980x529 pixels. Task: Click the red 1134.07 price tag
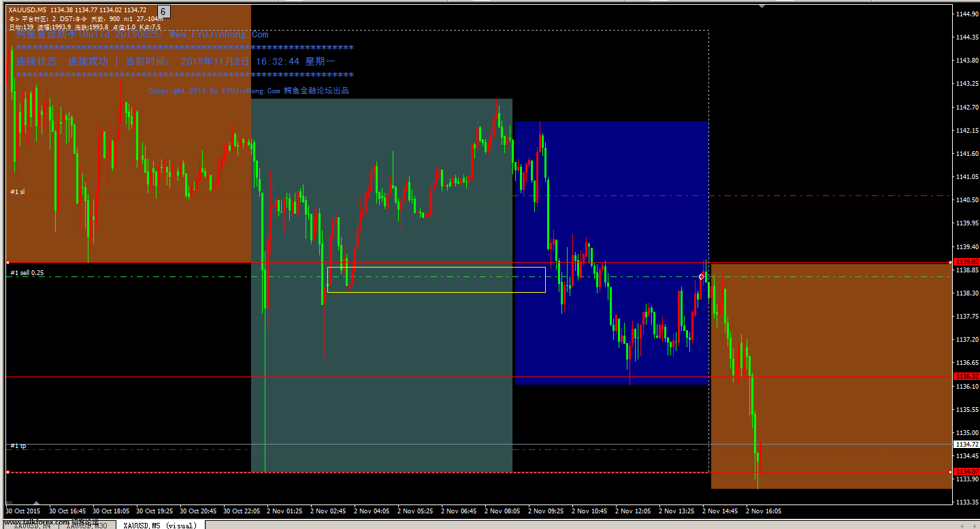966,471
